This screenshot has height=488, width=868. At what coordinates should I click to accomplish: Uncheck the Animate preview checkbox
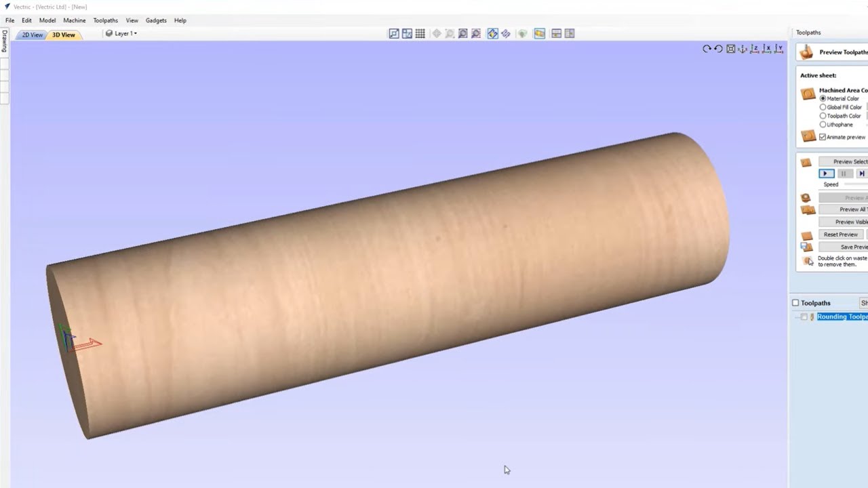click(823, 137)
